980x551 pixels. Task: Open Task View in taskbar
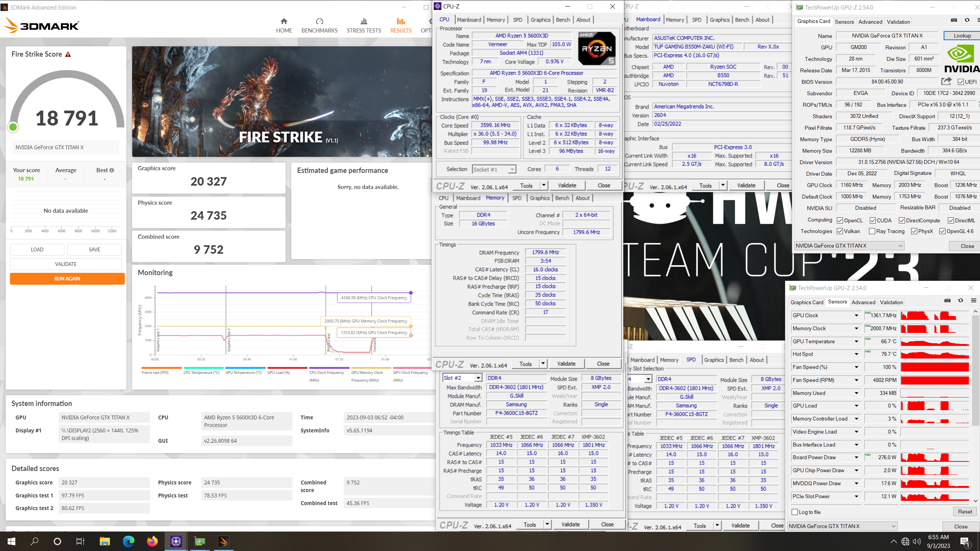[80, 541]
